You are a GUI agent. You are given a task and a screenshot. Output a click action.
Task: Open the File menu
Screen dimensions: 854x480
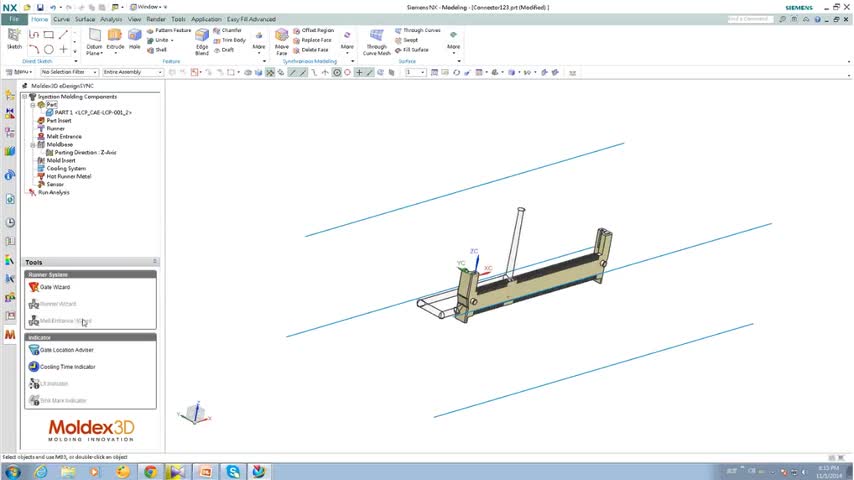click(x=14, y=19)
